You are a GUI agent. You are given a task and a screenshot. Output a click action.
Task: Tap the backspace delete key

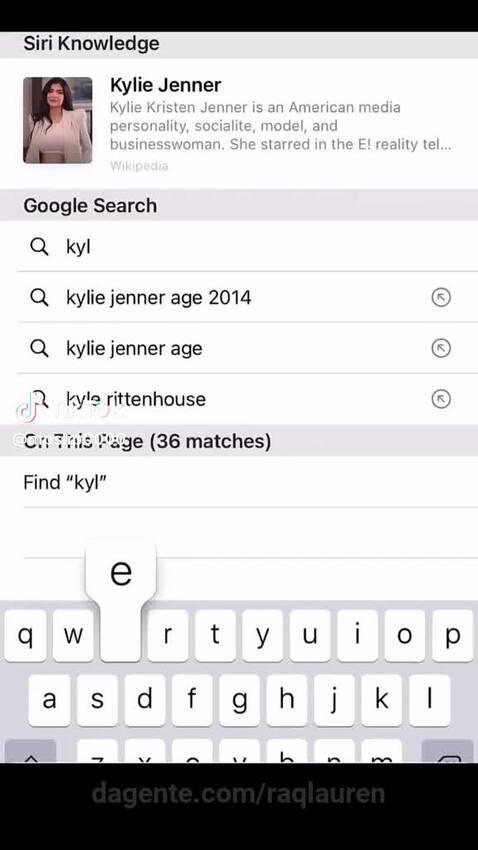click(x=447, y=752)
